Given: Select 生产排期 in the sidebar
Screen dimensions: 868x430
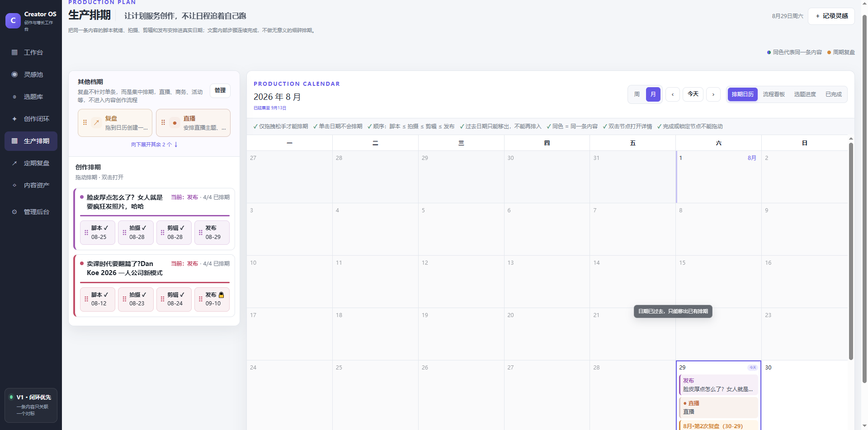Looking at the screenshot, I should pos(31,141).
